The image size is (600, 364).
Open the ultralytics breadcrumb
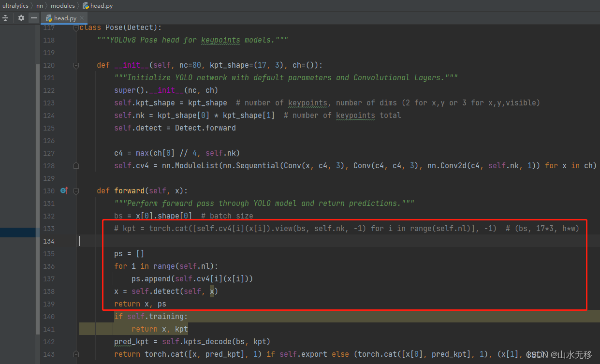15,6
